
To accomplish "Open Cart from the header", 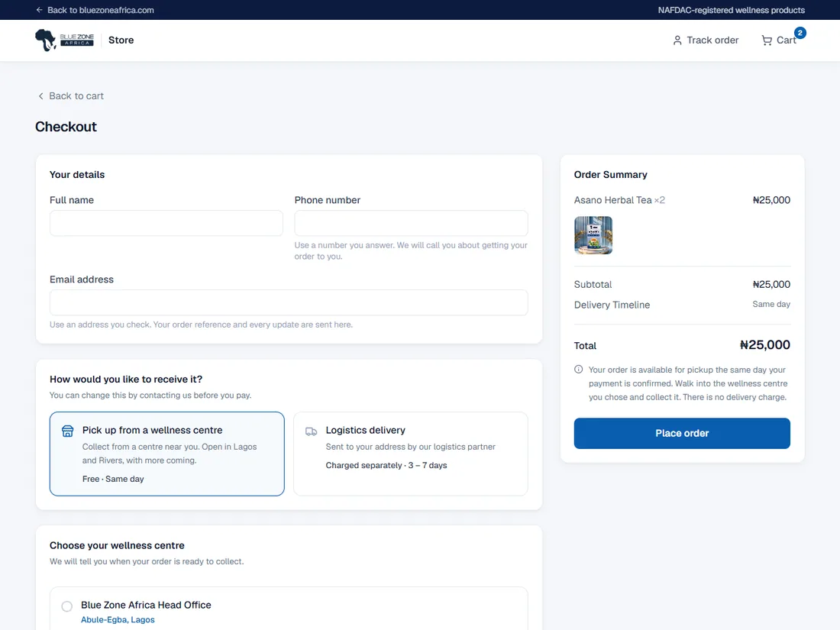I will tap(780, 40).
